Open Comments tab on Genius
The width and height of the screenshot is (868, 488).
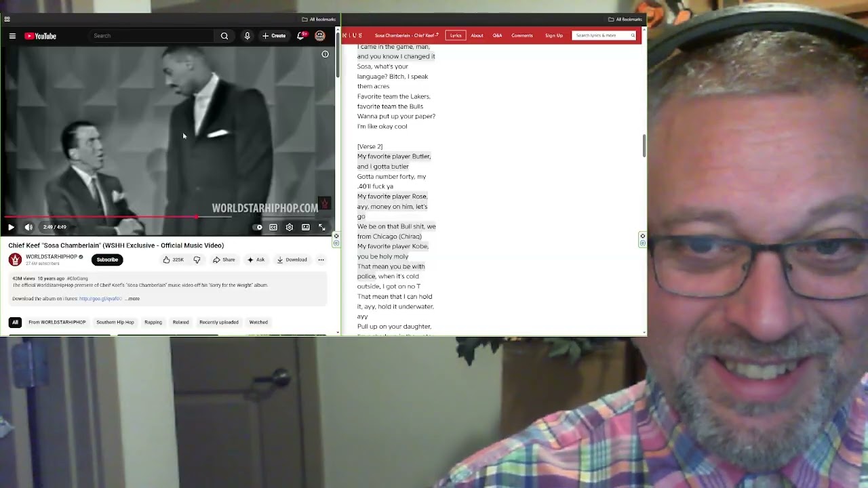coord(522,35)
